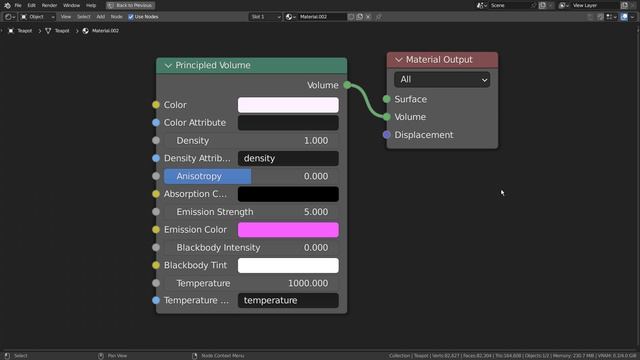
Task: Click the Density value field
Action: coord(251,140)
